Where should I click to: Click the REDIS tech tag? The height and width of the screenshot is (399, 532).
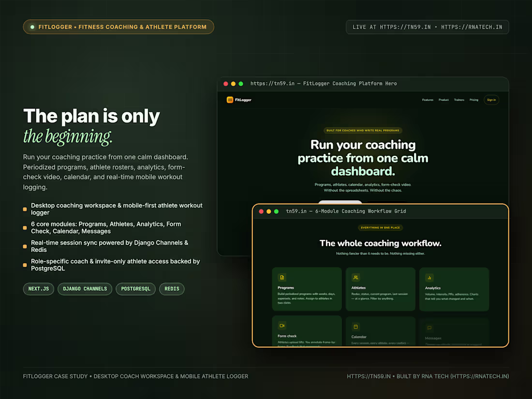click(x=172, y=289)
